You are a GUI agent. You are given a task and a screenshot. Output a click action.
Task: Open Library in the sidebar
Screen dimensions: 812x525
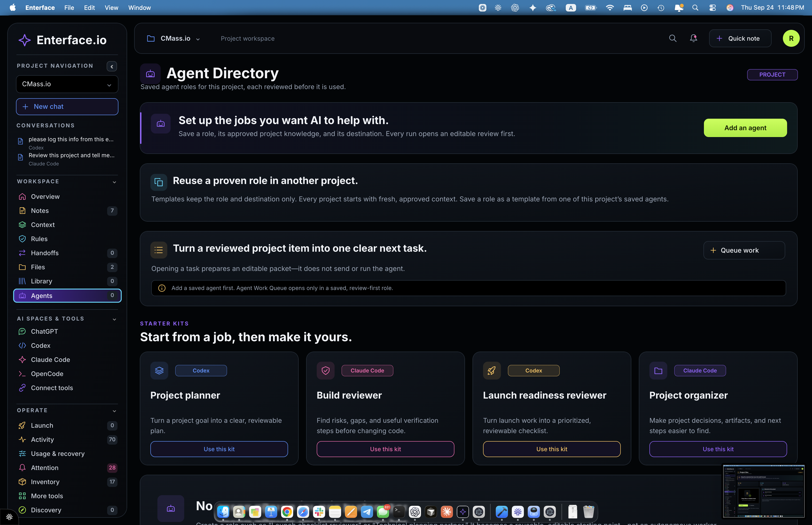67,281
